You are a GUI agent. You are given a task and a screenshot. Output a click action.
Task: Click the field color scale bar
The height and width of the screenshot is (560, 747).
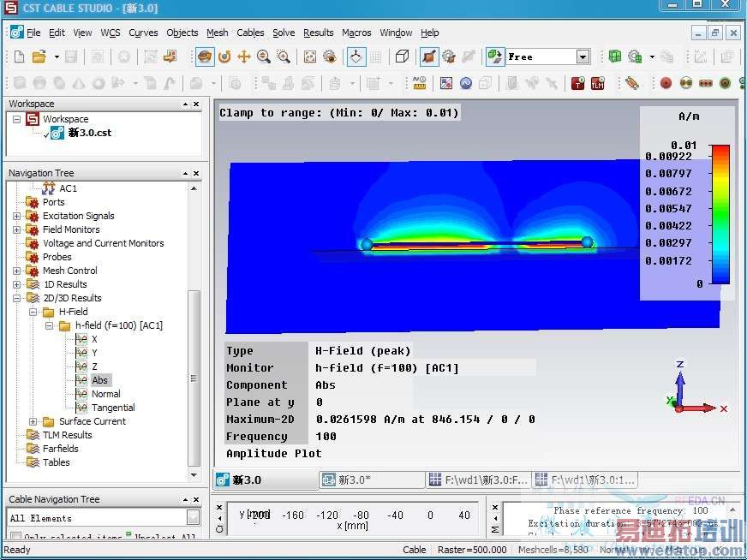[720, 214]
